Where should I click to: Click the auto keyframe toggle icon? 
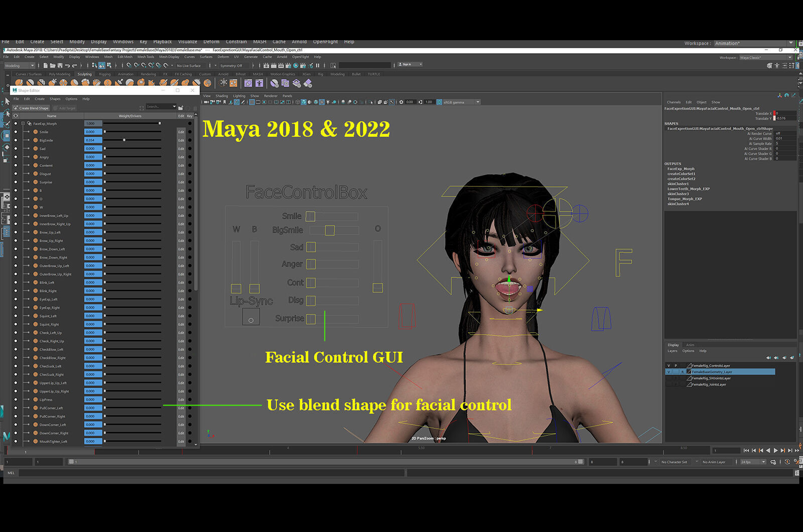[787, 462]
